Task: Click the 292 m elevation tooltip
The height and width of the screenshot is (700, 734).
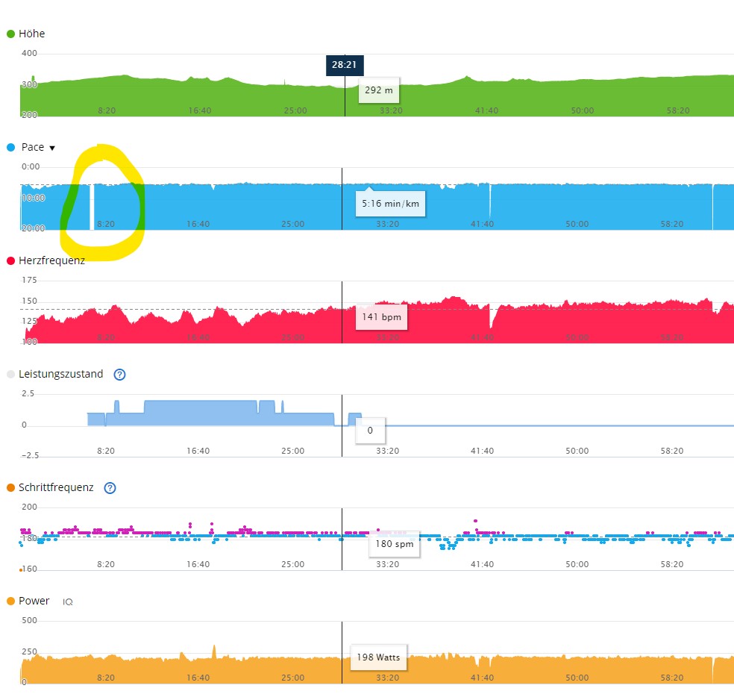Action: (x=378, y=91)
